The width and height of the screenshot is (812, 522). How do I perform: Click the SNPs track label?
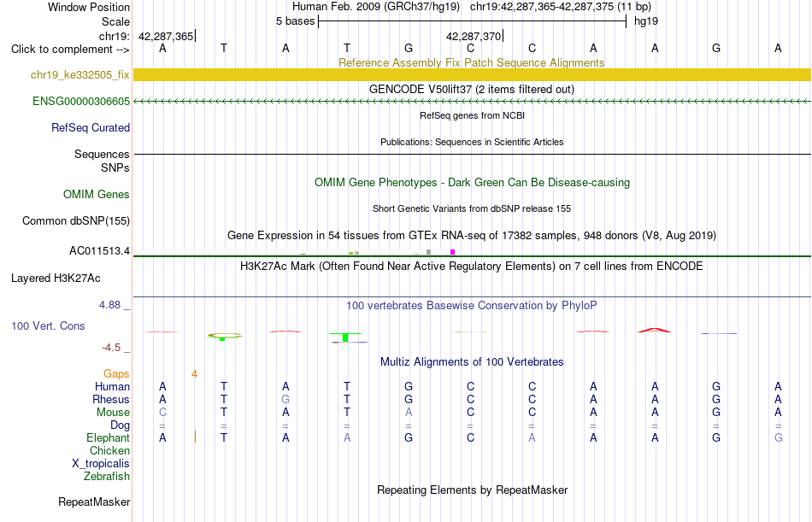(115, 167)
